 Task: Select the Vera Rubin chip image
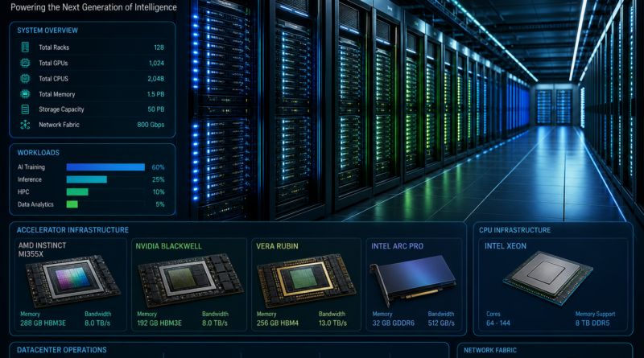pos(307,282)
